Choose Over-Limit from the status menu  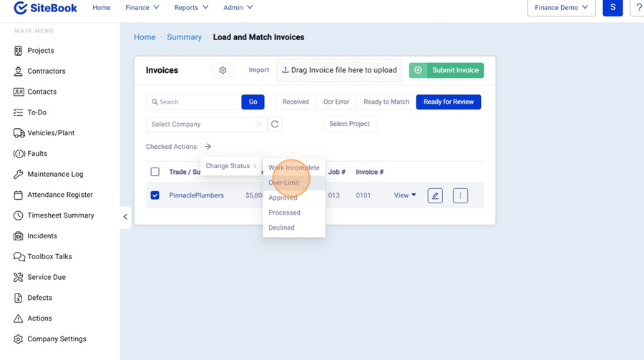284,183
